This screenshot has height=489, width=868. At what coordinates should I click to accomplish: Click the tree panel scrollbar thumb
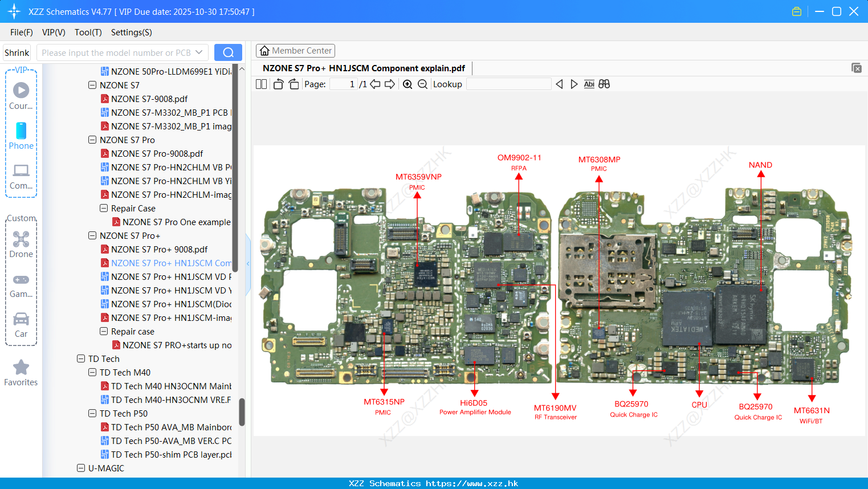(242, 411)
